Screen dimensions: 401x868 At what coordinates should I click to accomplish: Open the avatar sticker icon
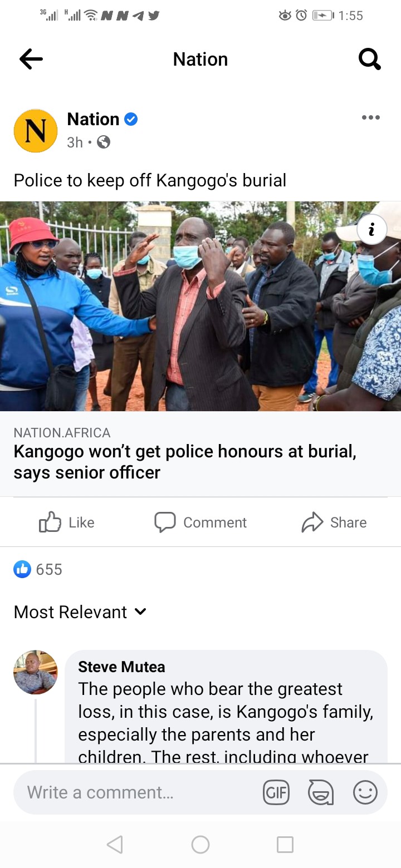(x=321, y=792)
